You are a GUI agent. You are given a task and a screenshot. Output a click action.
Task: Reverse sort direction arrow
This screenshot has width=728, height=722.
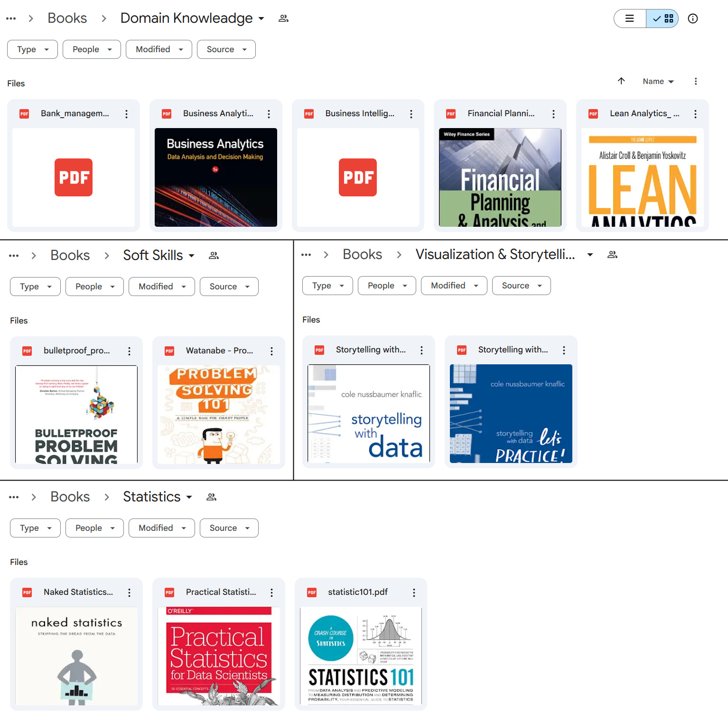click(x=621, y=81)
